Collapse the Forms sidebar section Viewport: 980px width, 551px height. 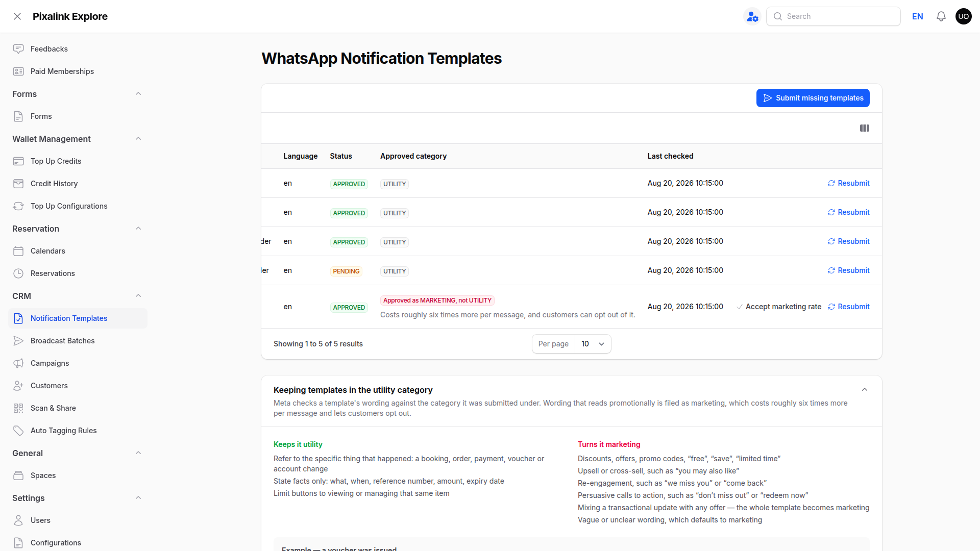click(x=138, y=94)
